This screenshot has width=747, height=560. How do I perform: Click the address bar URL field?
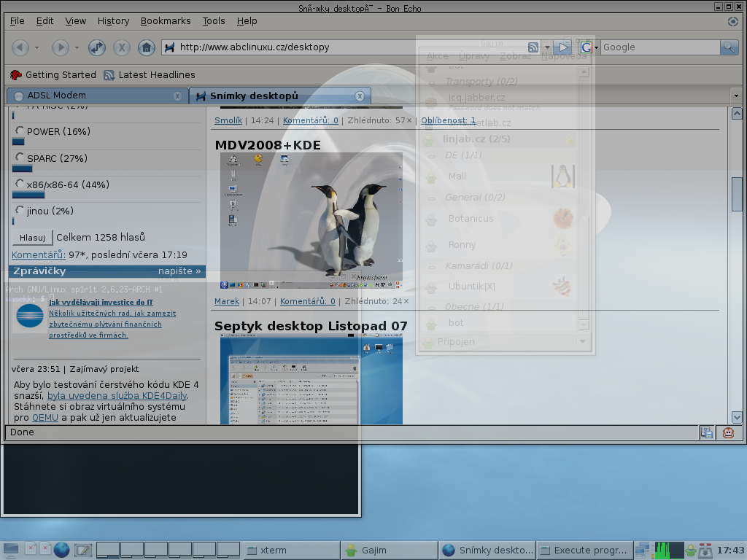pos(352,47)
